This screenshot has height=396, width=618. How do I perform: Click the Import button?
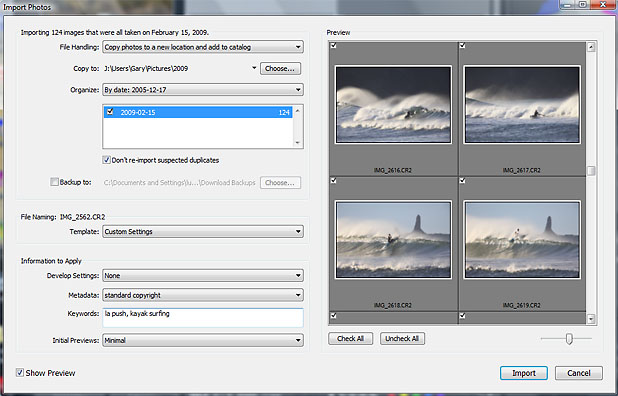tap(523, 373)
